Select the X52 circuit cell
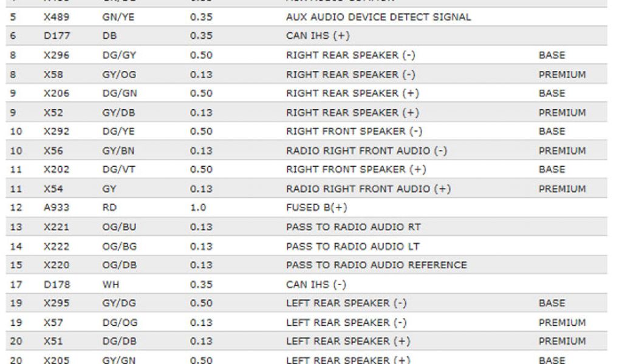The width and height of the screenshot is (622, 364). (53, 113)
